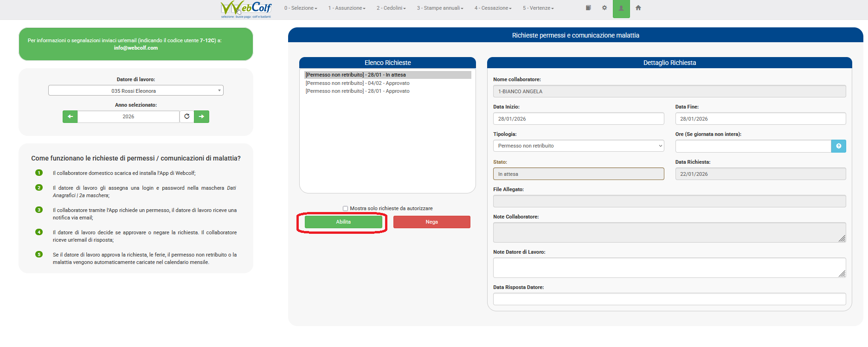The height and width of the screenshot is (347, 868).
Task: Click the green Abilita button
Action: (x=343, y=222)
